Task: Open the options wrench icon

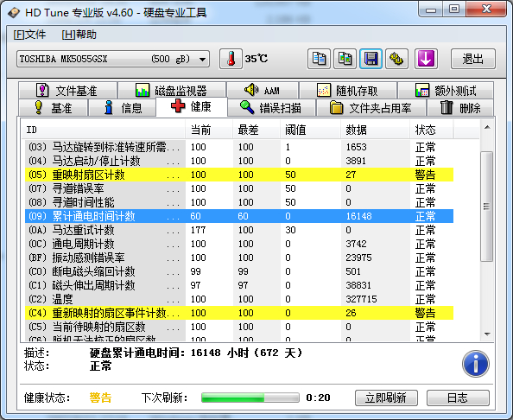Action: tap(396, 59)
